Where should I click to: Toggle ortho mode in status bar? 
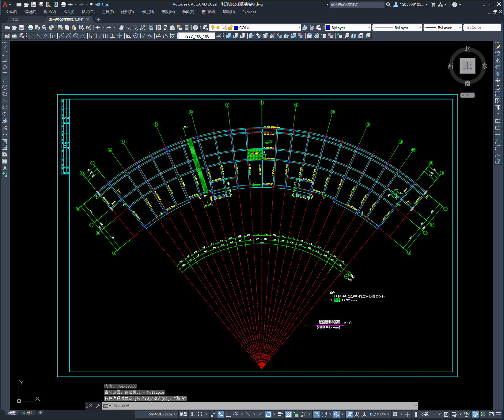click(228, 414)
